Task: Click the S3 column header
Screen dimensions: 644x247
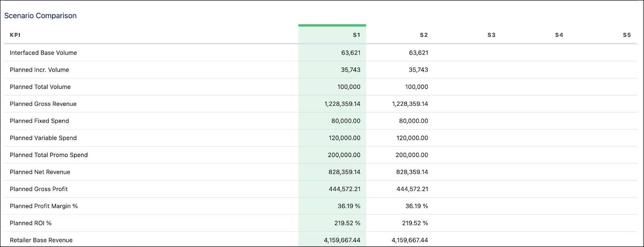Action: tap(491, 35)
